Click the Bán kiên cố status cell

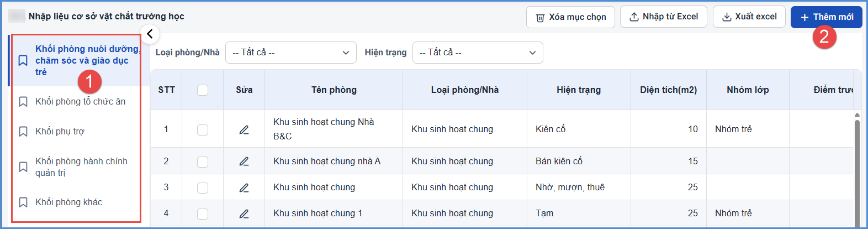579,162
